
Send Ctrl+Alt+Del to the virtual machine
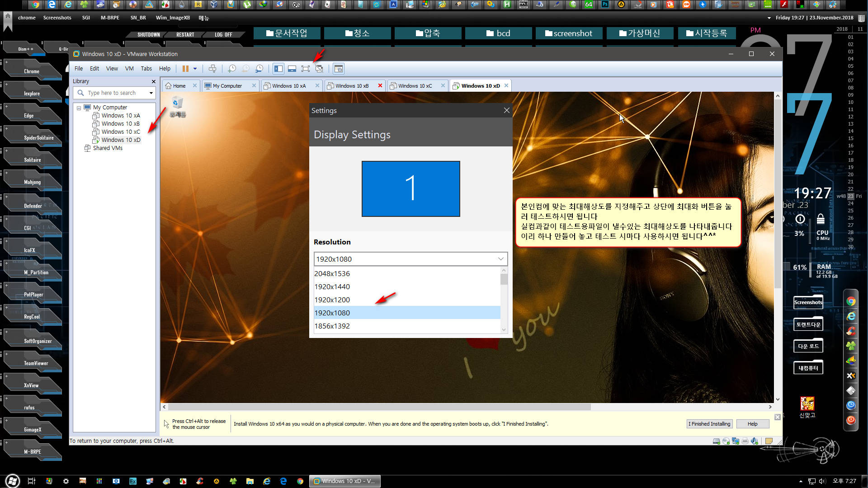point(212,69)
